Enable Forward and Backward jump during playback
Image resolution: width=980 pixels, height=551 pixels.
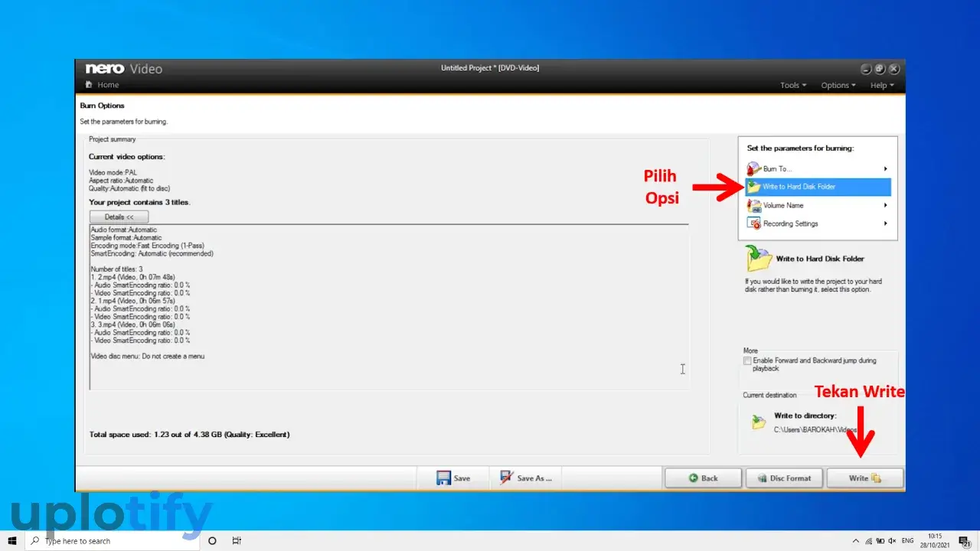pyautogui.click(x=748, y=360)
